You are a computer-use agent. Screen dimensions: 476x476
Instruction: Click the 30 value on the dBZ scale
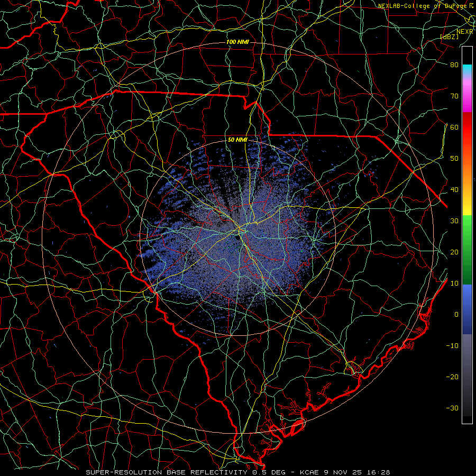[x=454, y=221]
